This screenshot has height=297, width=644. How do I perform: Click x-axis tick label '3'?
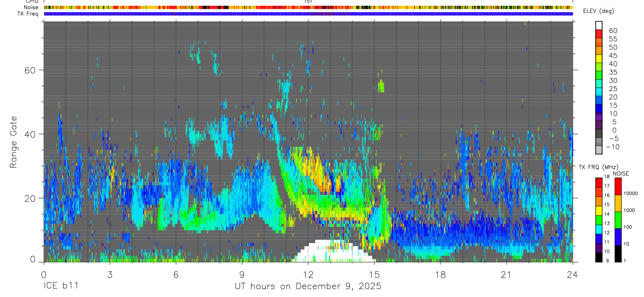click(110, 274)
